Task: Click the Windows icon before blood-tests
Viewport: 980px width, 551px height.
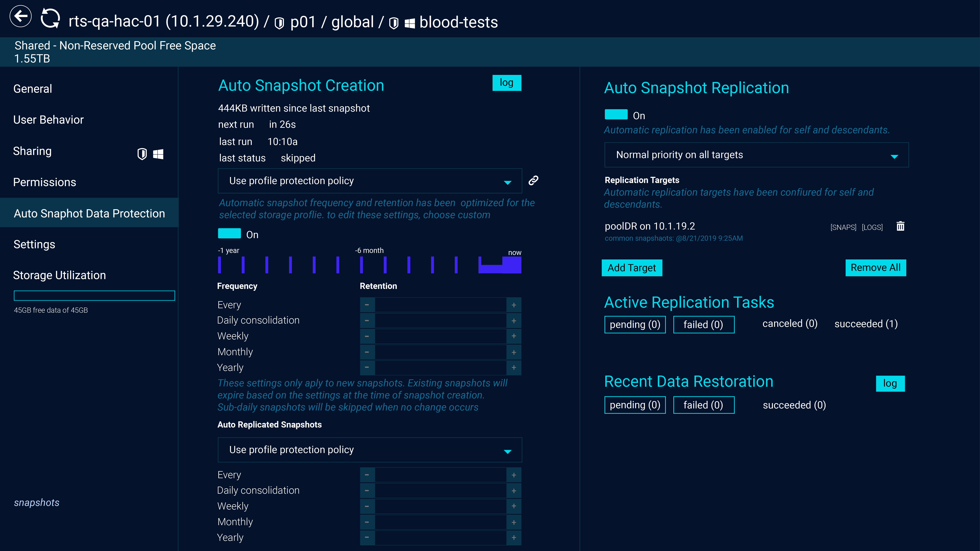Action: coord(410,23)
